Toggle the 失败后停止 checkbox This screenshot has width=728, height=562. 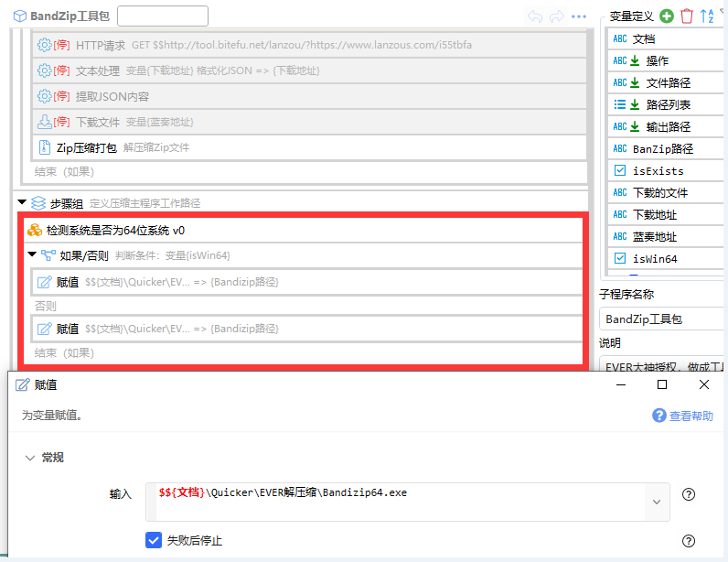coord(154,540)
